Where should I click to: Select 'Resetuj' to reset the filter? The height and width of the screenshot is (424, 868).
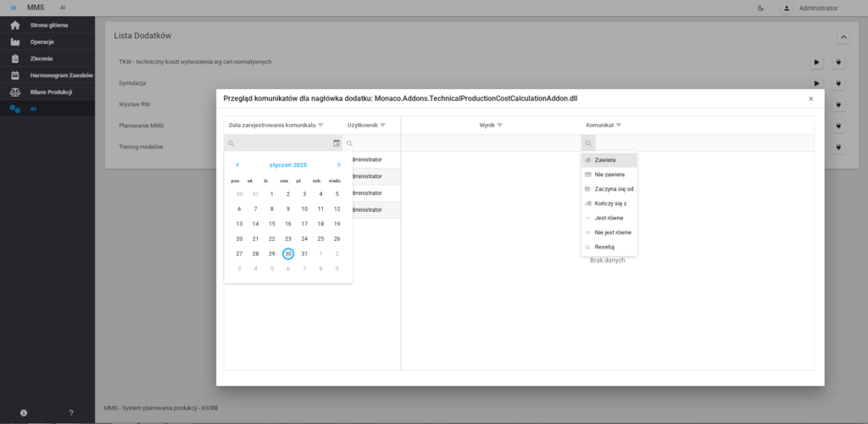(x=607, y=247)
